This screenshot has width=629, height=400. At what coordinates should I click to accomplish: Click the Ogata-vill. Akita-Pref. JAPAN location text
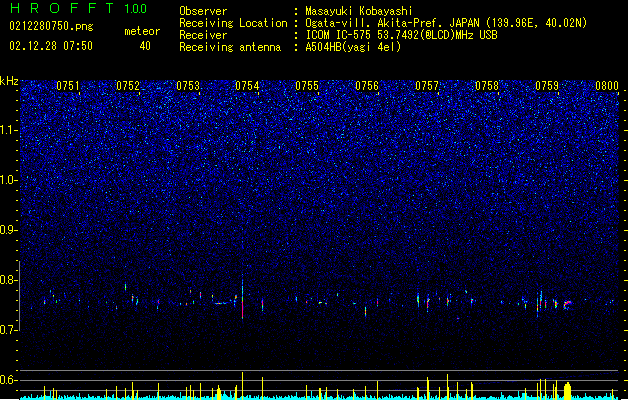[446, 23]
